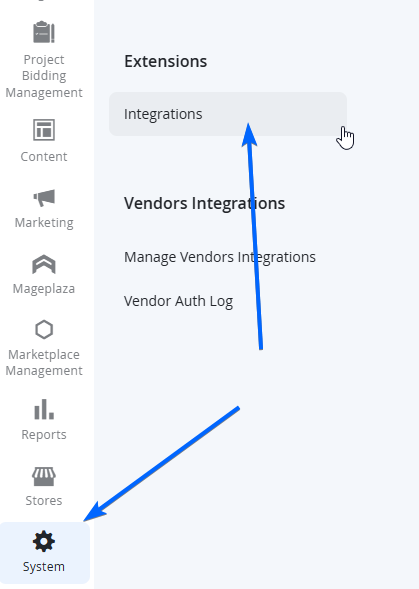
Task: Click the Mageplaza sidebar label
Action: coord(44,289)
